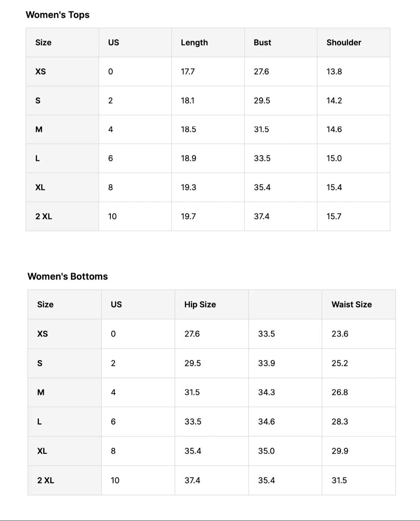
Task: Click the 14.6 shoulder value
Action: (x=334, y=130)
